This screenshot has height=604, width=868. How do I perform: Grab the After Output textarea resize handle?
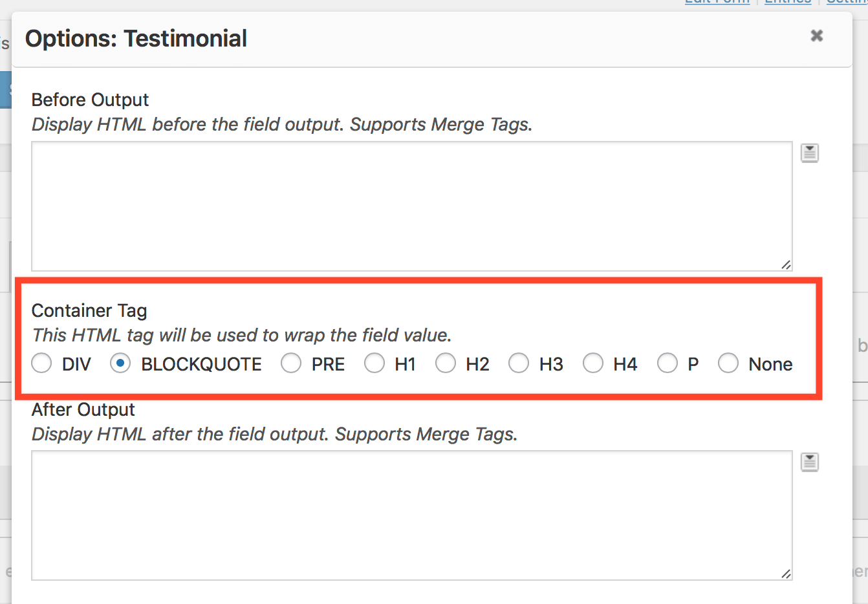pos(786,574)
